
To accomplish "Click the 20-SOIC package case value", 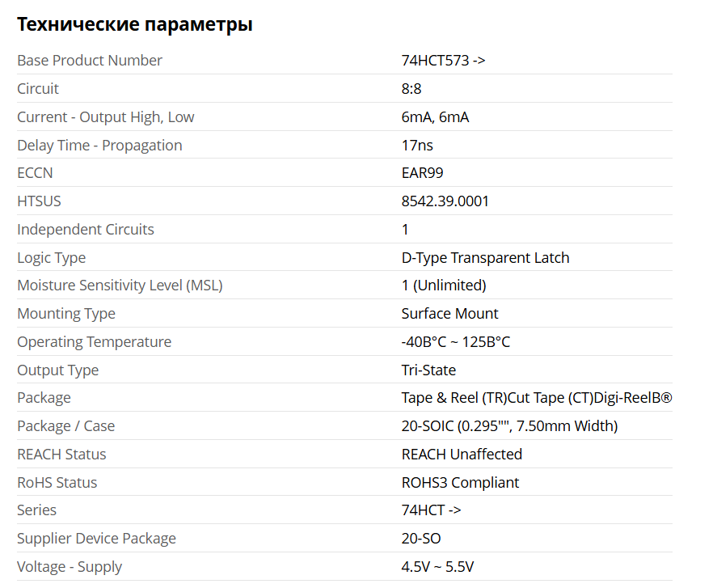I will point(509,426).
